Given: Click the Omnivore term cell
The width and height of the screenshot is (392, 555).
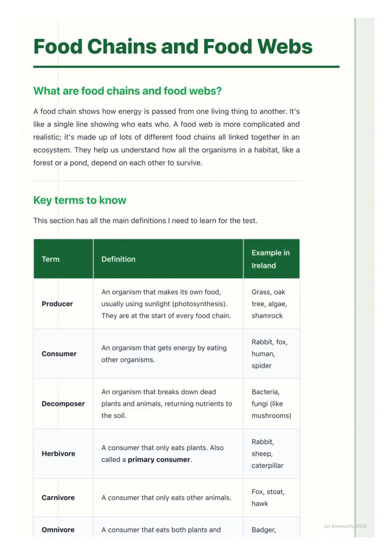Looking at the screenshot, I should coord(58,530).
